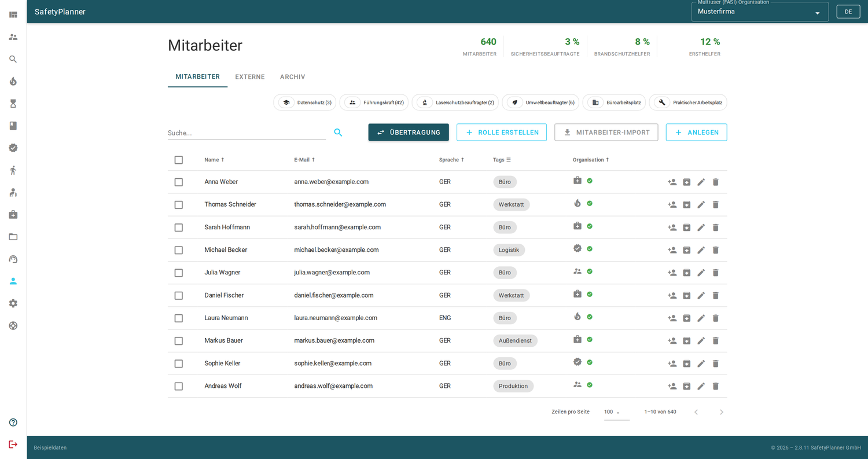
Task: Switch to the Externe tab
Action: point(250,77)
